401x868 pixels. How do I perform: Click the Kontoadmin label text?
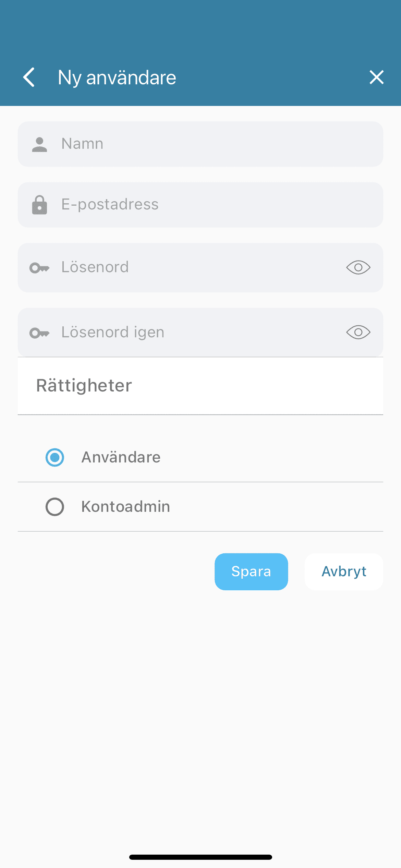click(125, 507)
